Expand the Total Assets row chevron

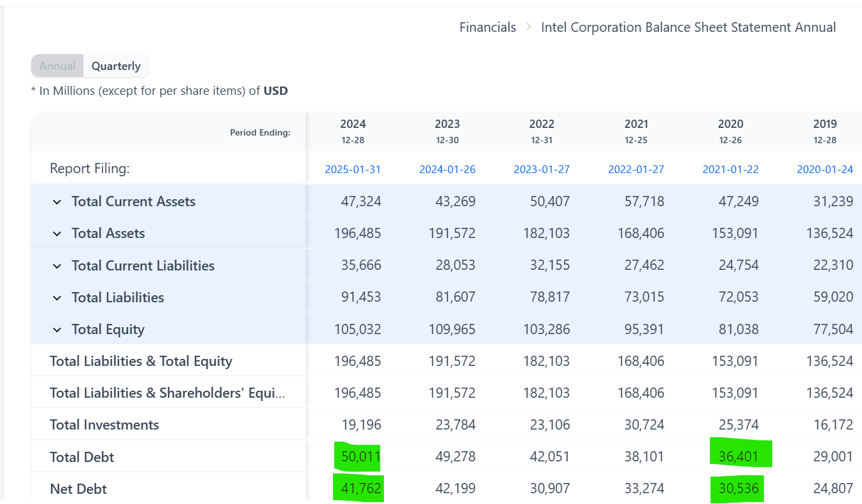tap(57, 234)
